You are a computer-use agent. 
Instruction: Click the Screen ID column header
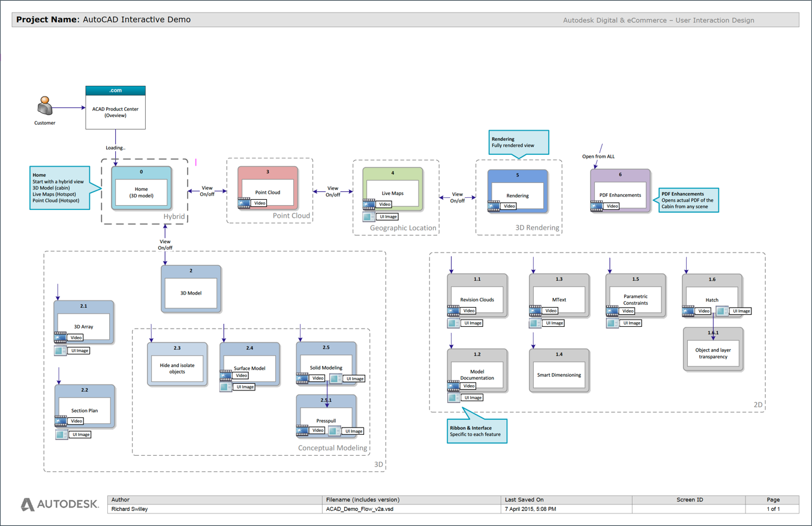(x=690, y=500)
